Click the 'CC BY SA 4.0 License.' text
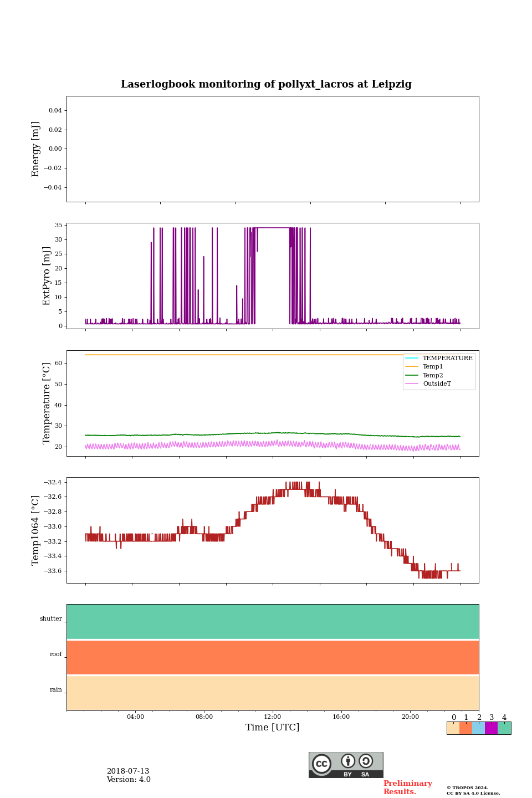532x798 pixels. pyautogui.click(x=473, y=793)
